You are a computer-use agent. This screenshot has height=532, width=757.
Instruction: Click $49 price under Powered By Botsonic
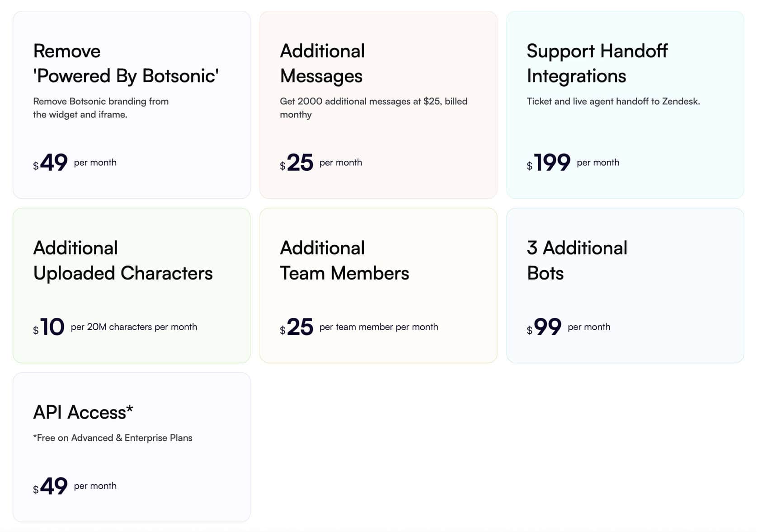click(53, 163)
